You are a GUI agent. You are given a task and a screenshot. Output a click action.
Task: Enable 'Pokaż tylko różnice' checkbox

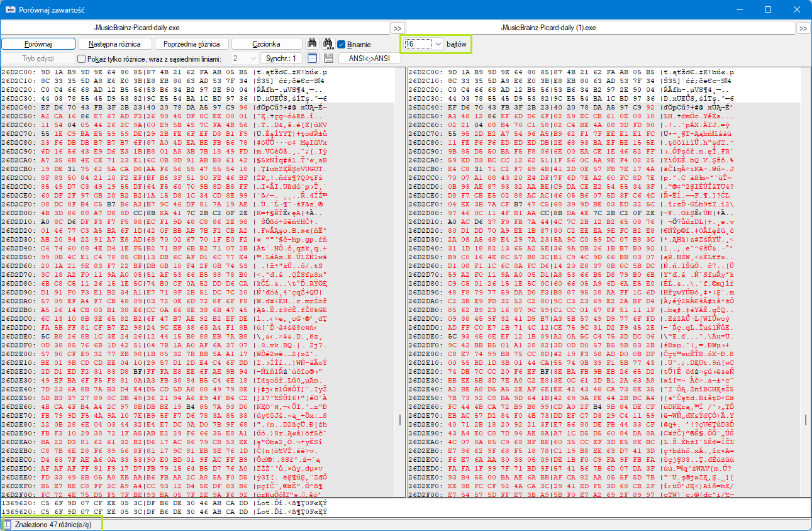(x=81, y=59)
